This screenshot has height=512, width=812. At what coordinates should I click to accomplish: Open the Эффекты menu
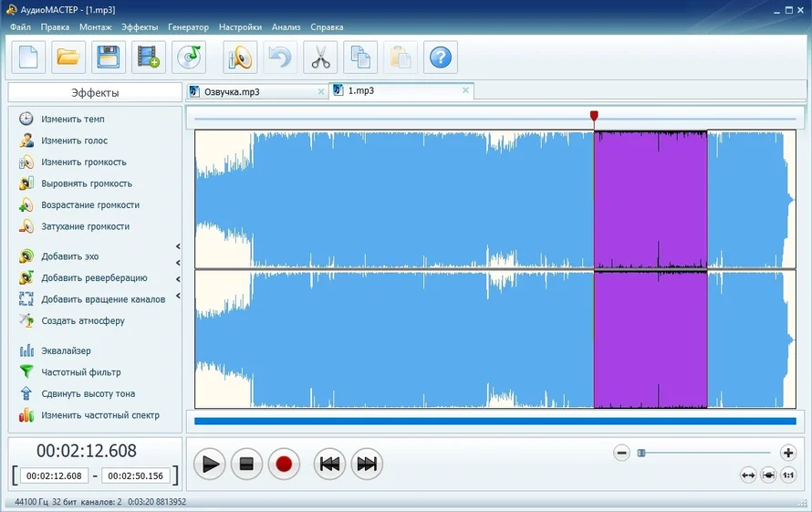point(140,27)
